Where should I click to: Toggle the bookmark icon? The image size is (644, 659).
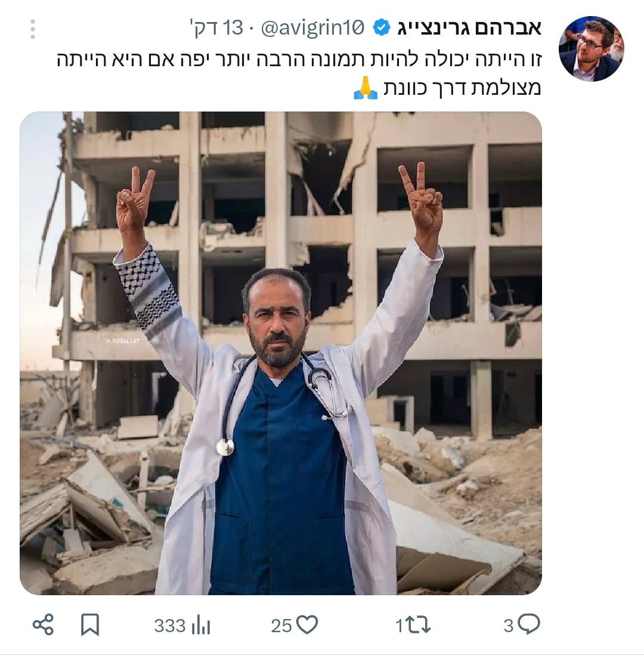(x=90, y=625)
